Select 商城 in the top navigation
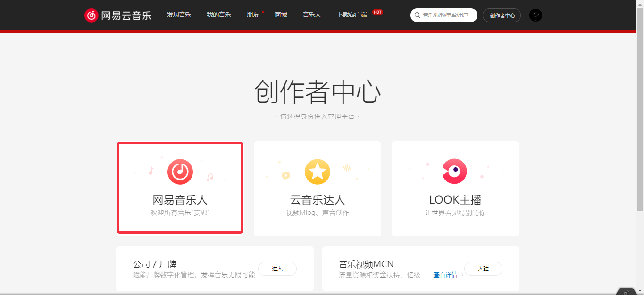The height and width of the screenshot is (295, 644). pos(281,15)
